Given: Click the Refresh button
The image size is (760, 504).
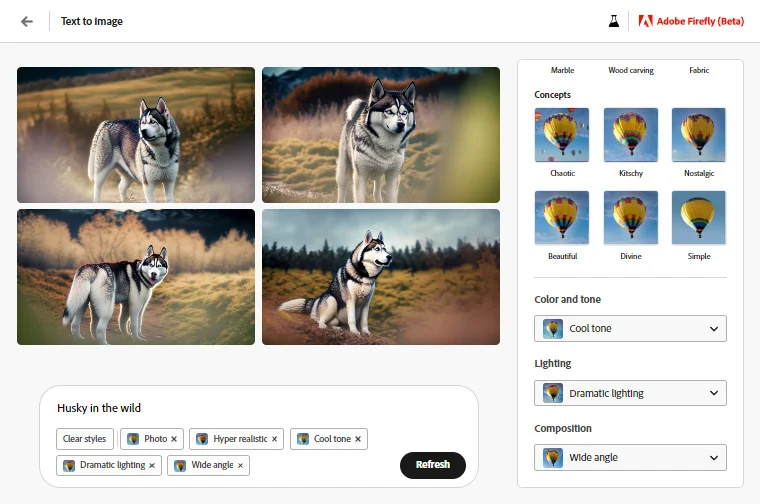Looking at the screenshot, I should click(x=432, y=465).
